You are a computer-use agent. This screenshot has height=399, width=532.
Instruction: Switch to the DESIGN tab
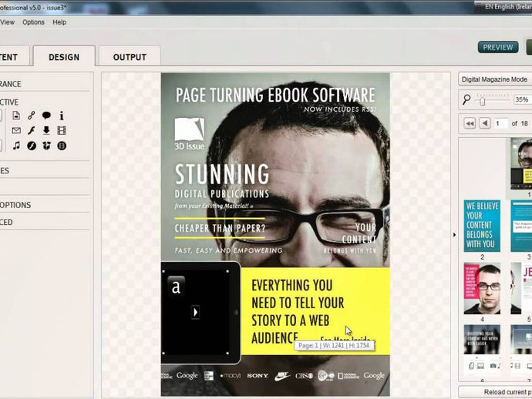[x=64, y=56]
